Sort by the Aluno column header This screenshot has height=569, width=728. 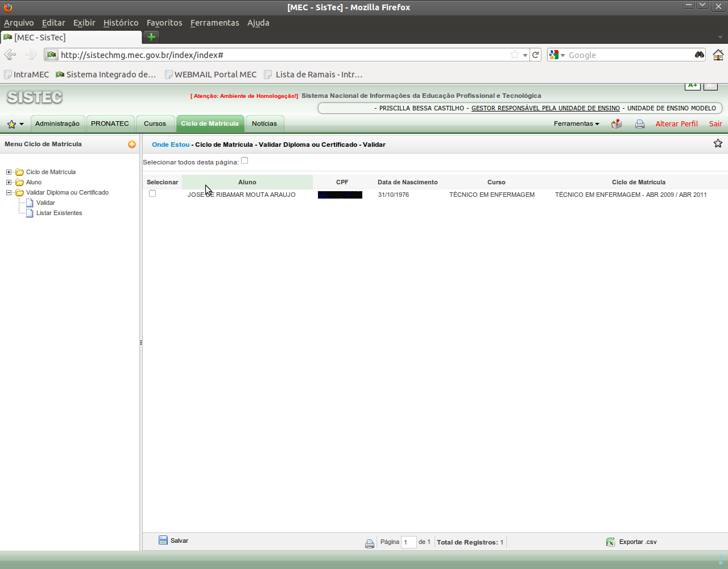(247, 182)
